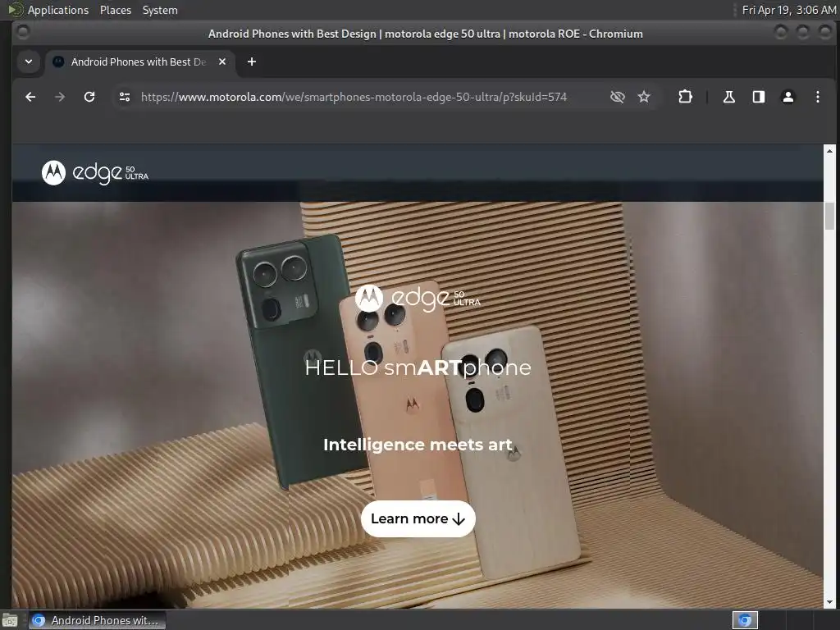Click the clock showing Fri Apr 19
Screen dimensions: 840x630
[x=788, y=10]
